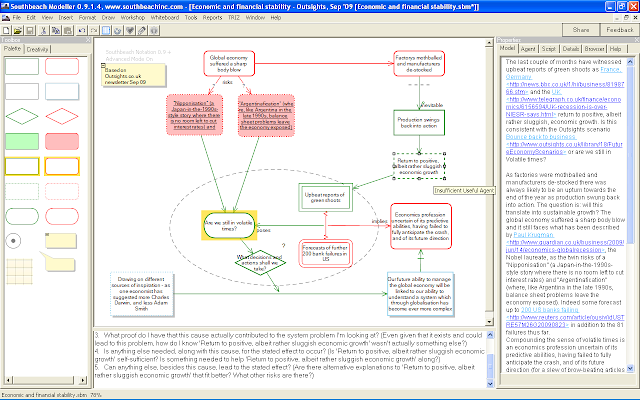Click the questions pane scrollbar down arrow
Screen dimensions: 640x400
coord(490,384)
